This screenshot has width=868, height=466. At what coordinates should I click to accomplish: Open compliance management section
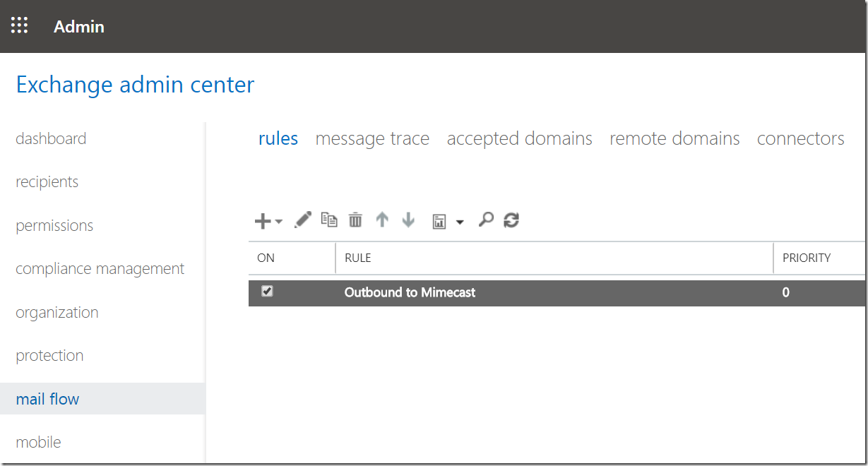tap(100, 269)
